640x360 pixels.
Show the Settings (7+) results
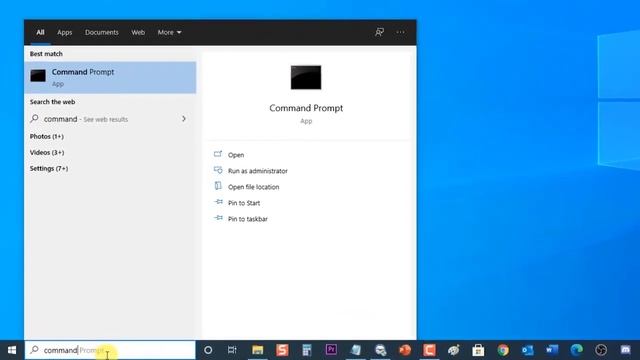49,168
